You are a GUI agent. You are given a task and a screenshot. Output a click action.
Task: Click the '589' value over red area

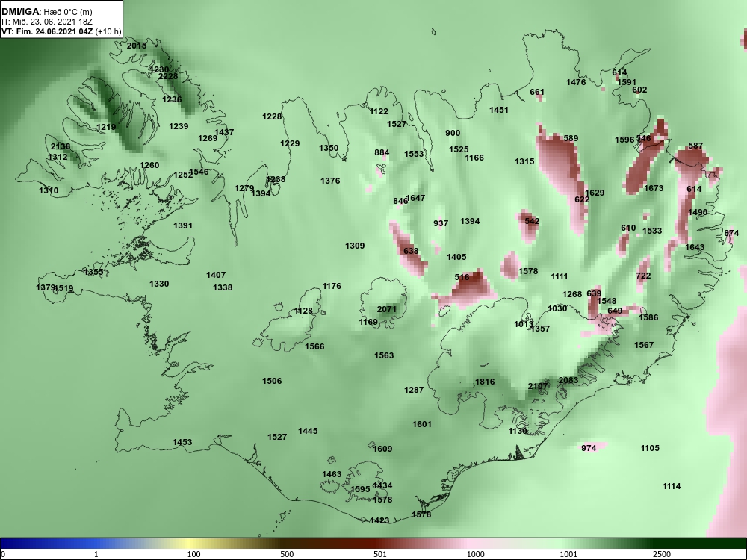tap(571, 139)
